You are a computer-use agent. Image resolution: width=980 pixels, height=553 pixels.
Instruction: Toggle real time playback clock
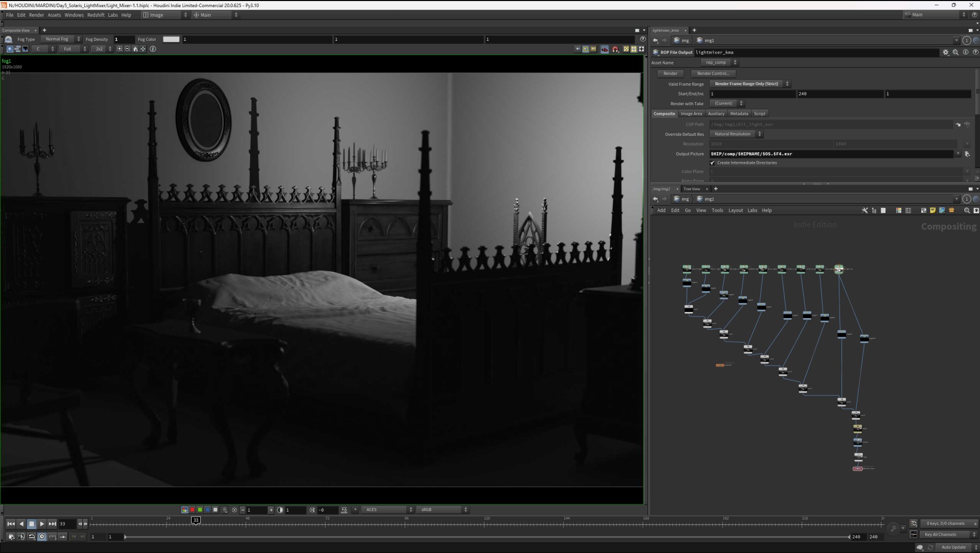pos(42,537)
